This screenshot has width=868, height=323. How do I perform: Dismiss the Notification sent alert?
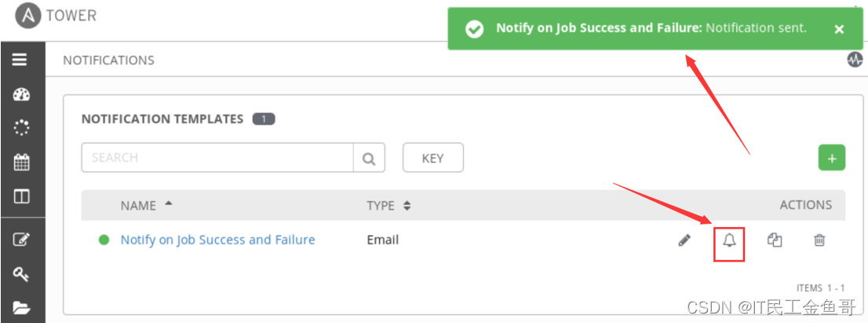click(x=838, y=29)
